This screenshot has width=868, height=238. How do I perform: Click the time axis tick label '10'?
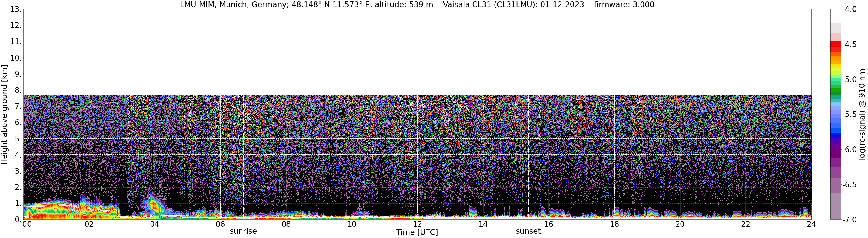click(352, 224)
